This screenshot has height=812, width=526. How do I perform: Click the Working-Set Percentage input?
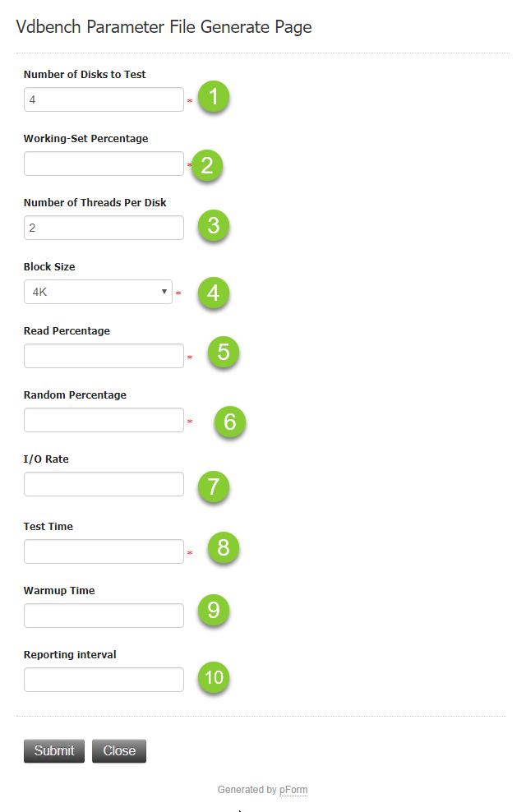click(x=104, y=164)
